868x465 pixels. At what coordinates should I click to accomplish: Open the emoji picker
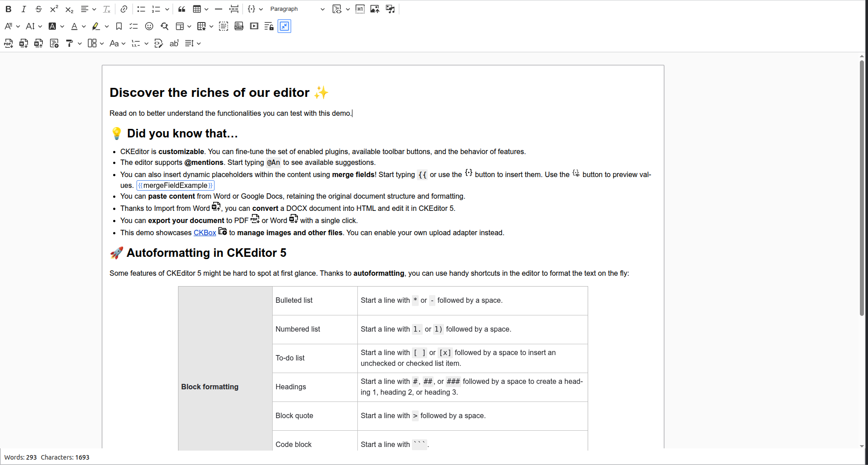click(149, 27)
